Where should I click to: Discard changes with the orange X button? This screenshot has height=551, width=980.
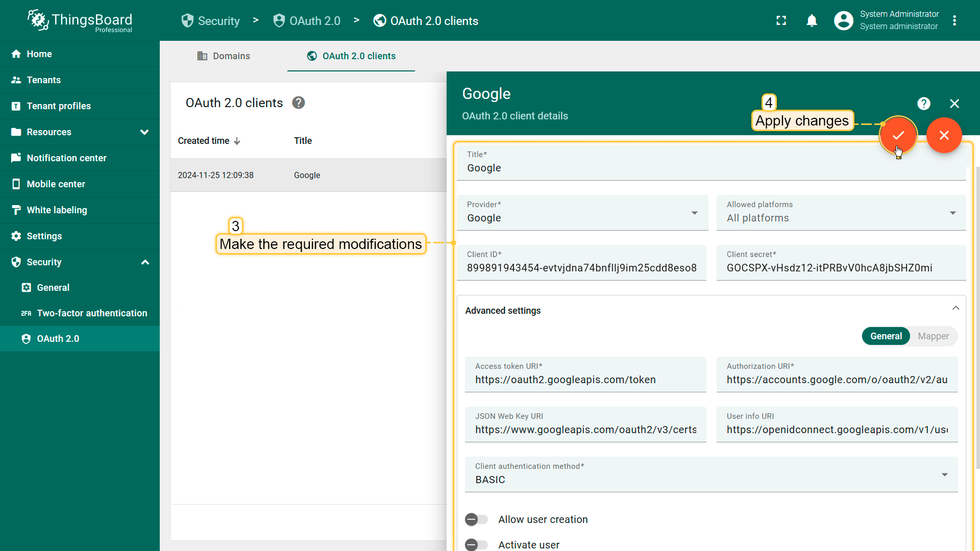coord(944,135)
